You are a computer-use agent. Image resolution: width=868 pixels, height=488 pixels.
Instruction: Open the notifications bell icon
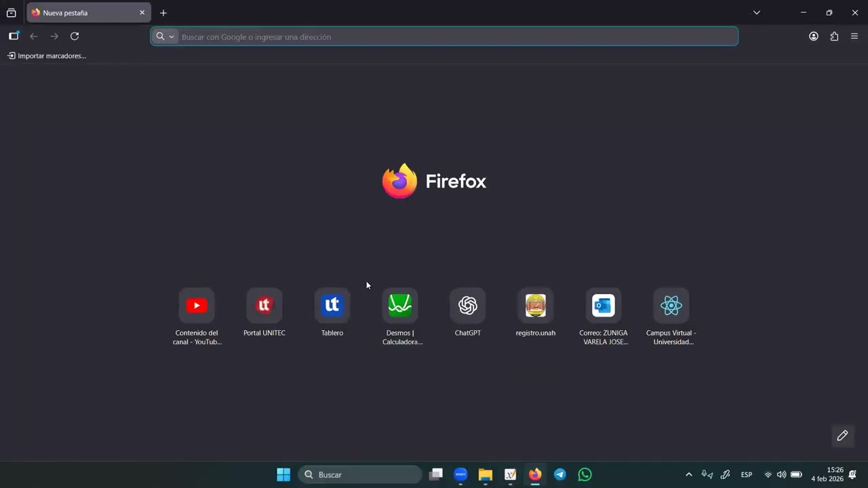(852, 474)
